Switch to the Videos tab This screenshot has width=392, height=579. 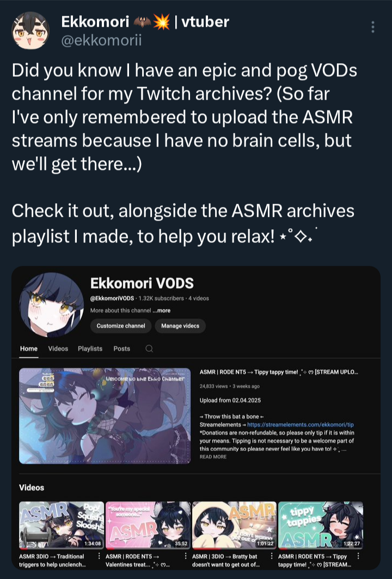[x=58, y=349]
